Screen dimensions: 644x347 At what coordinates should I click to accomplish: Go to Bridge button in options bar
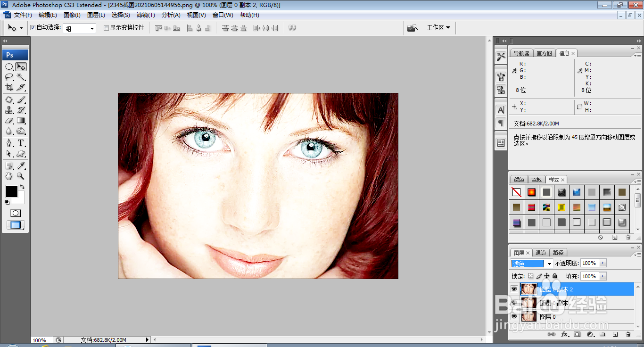(x=413, y=28)
